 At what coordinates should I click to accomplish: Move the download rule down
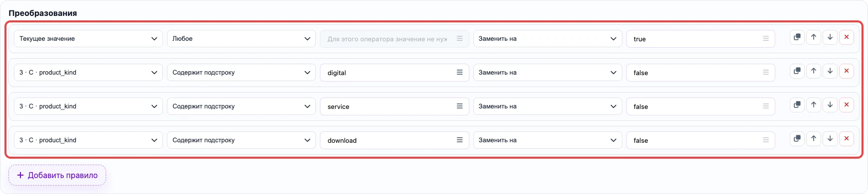pyautogui.click(x=830, y=139)
